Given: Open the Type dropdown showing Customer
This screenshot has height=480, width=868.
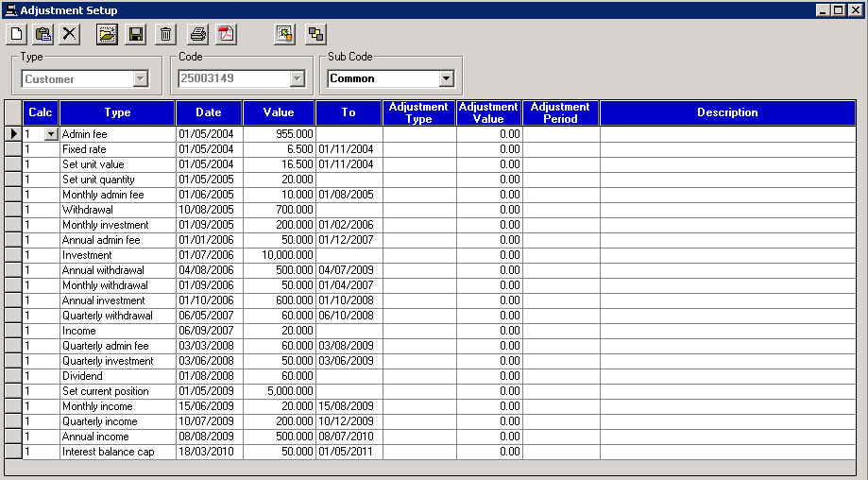Looking at the screenshot, I should pyautogui.click(x=141, y=78).
